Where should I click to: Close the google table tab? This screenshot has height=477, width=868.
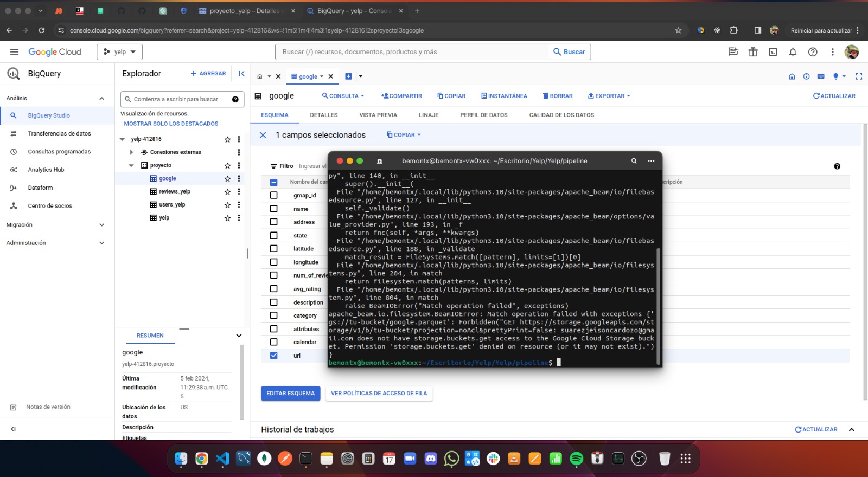(x=331, y=76)
